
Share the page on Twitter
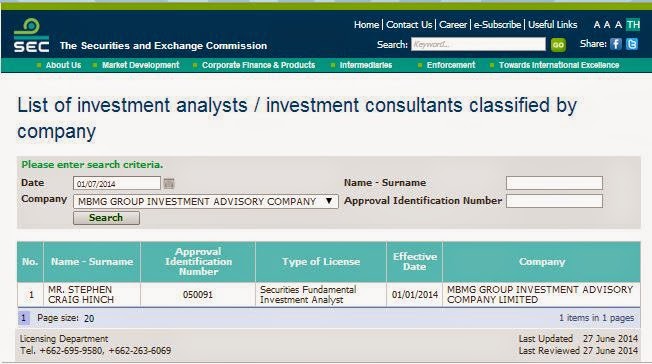click(x=632, y=44)
